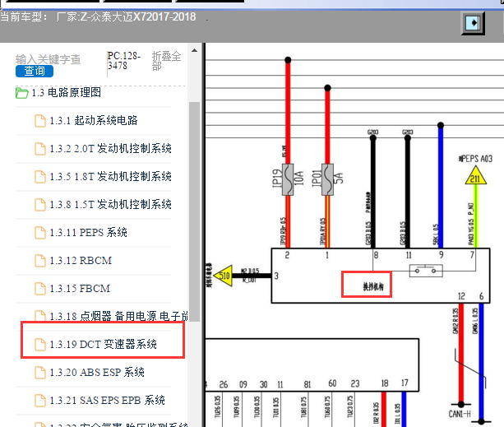Focus the keyword search input field
504x427 pixels.
(49, 58)
